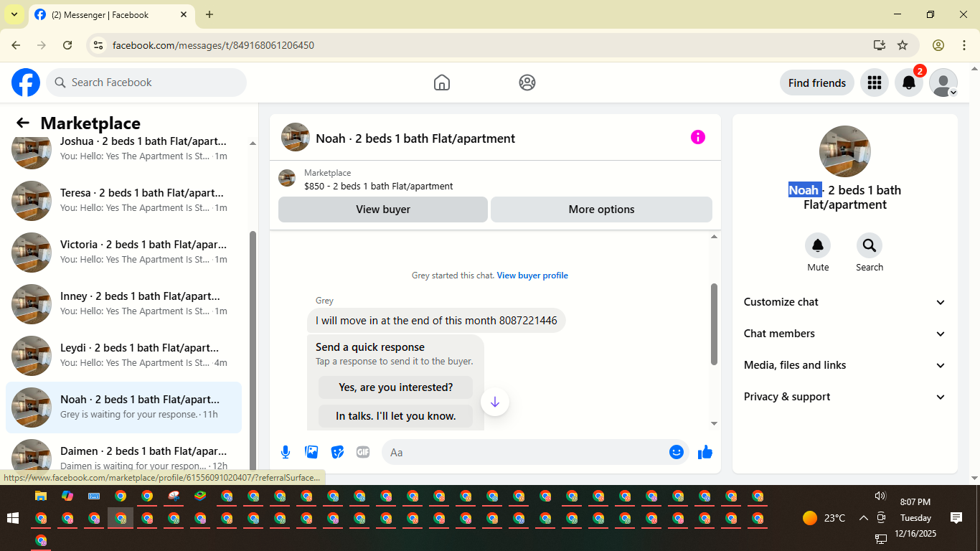Mute the conversation using the bell icon
Viewport: 980px width, 551px height.
tap(818, 246)
